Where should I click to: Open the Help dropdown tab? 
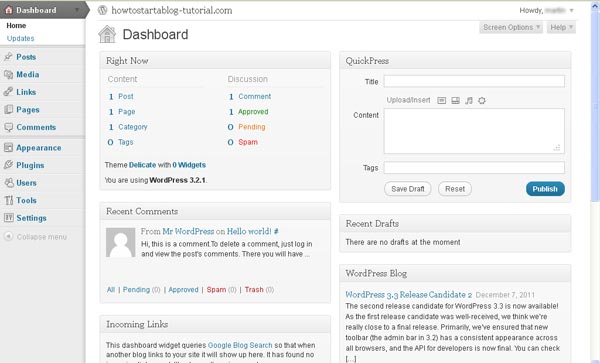point(561,27)
